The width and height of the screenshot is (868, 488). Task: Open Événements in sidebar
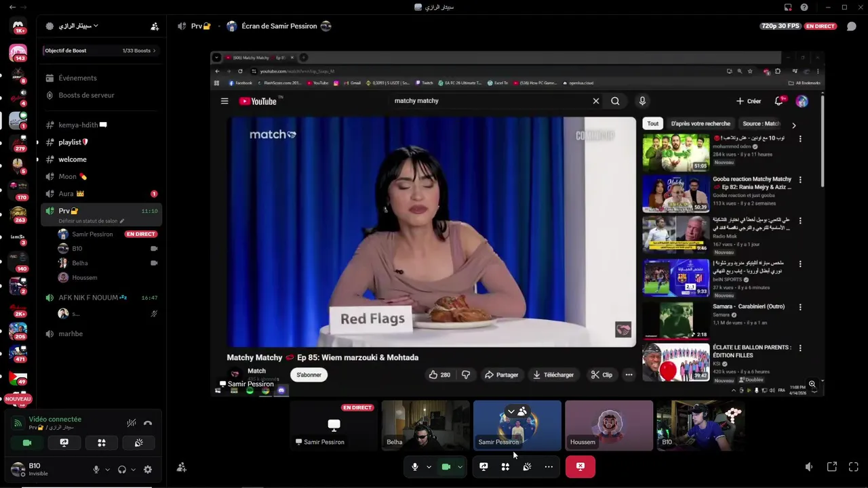(102, 78)
